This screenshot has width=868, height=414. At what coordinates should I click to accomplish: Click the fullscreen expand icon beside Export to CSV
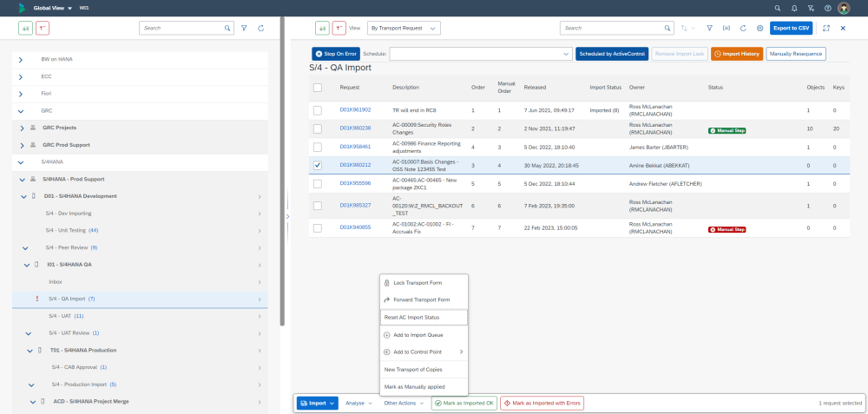(825, 28)
